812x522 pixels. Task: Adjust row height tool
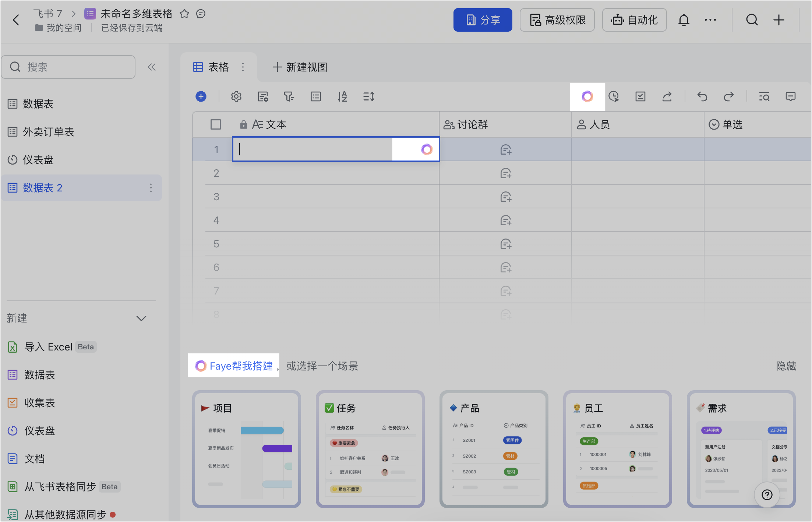pos(368,96)
